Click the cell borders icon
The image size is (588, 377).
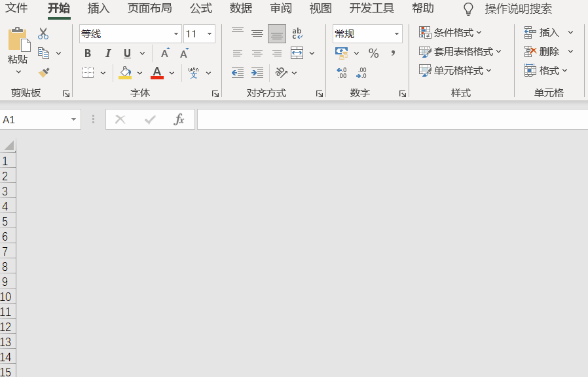(88, 73)
